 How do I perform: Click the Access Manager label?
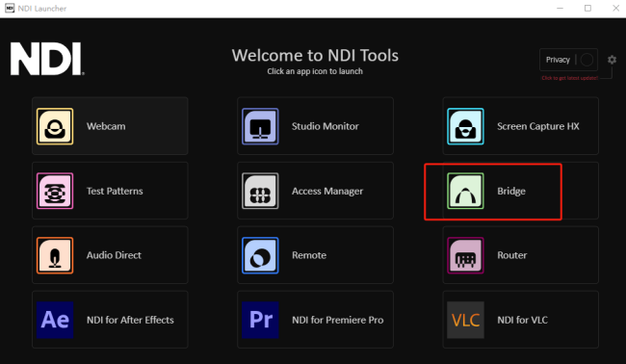(327, 192)
